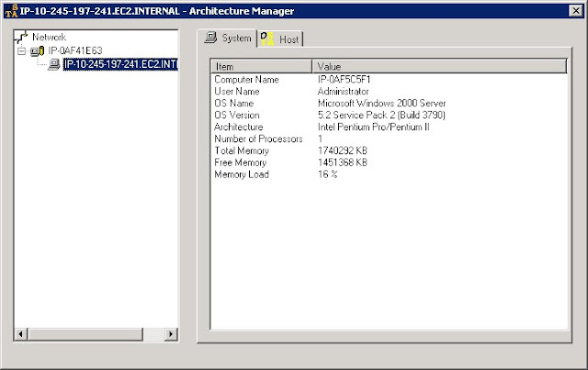Click Intel Pentium Pro/Pentium II value

tap(374, 127)
